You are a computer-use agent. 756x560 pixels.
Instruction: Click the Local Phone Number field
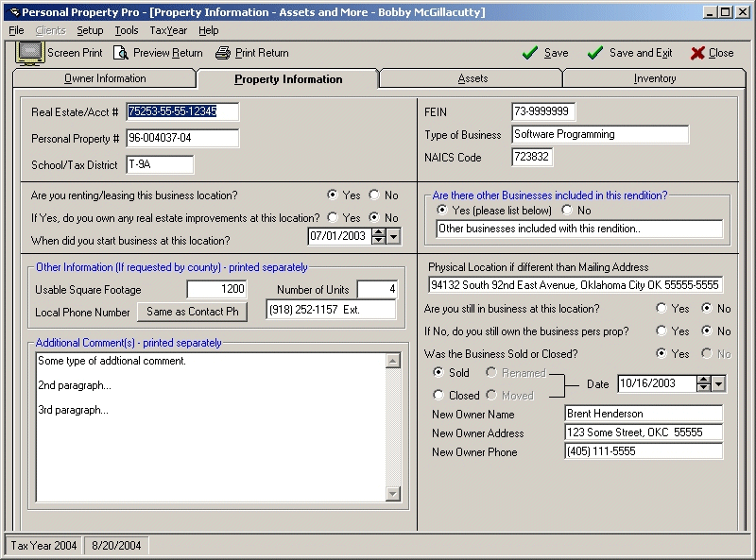click(x=331, y=310)
